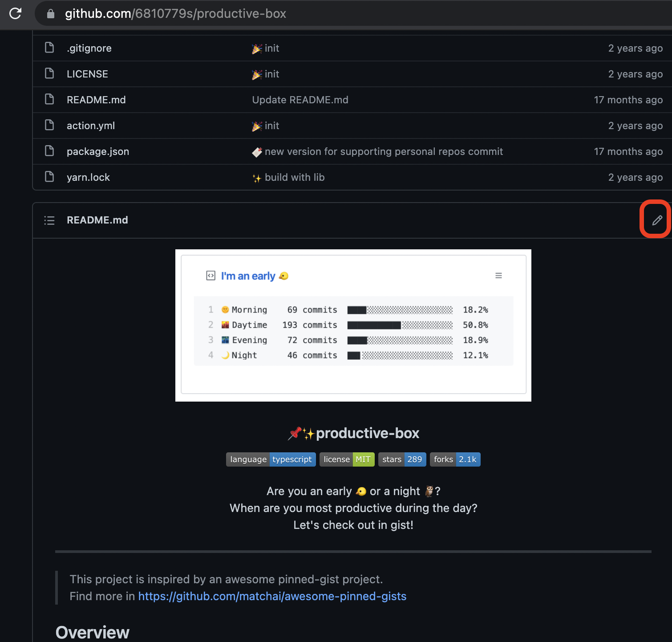Click '17 months ago' on package.json row
Screen dimensions: 672x642
click(x=628, y=151)
